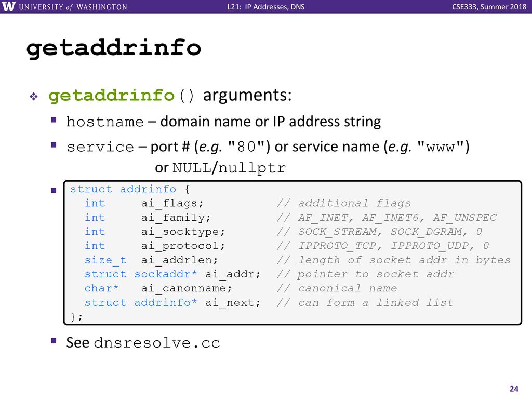Viewport: 532px width, 399px height.
Task: Click the square bullet beside 'hostname'
Action: coord(54,119)
